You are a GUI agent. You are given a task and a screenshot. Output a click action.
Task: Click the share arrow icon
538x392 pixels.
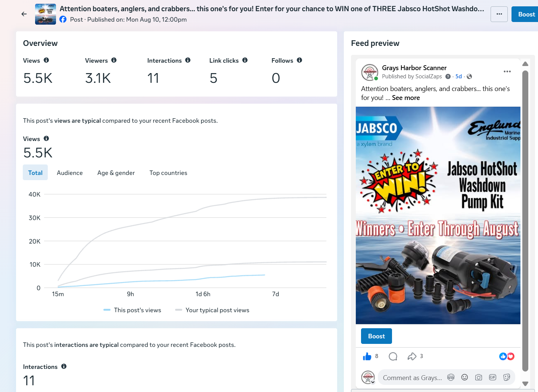pyautogui.click(x=412, y=357)
